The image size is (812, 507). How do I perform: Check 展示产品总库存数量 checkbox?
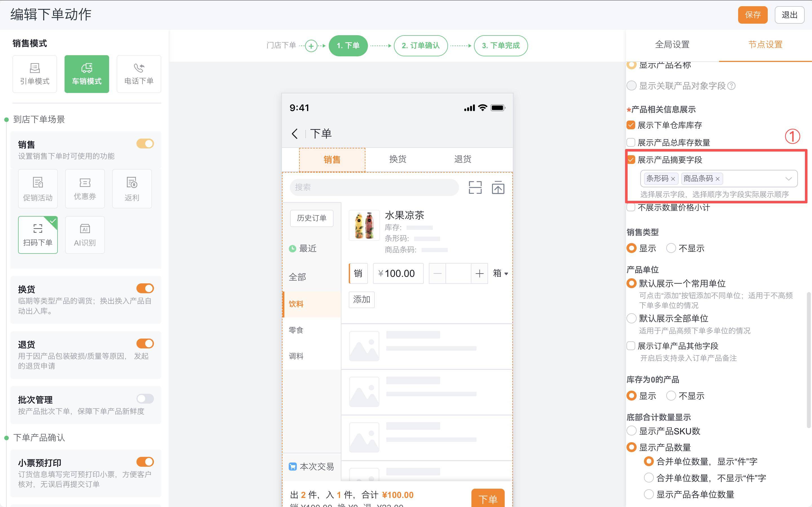point(631,142)
